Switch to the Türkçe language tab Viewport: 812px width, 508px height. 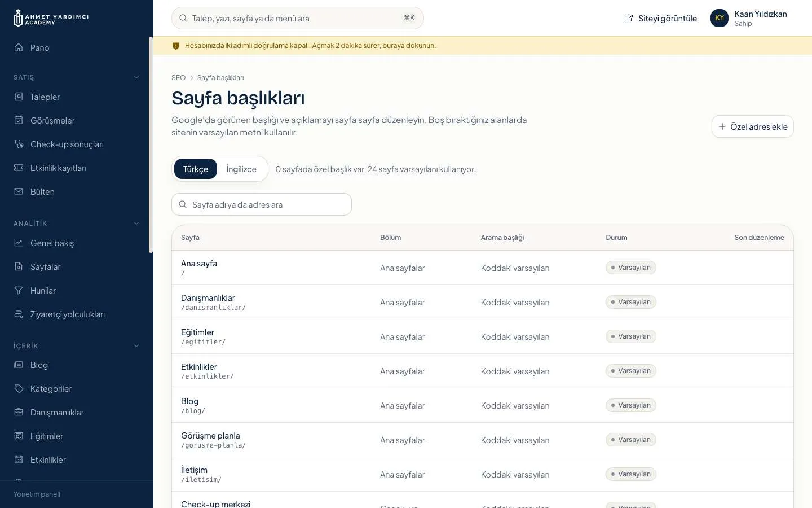[x=196, y=169]
